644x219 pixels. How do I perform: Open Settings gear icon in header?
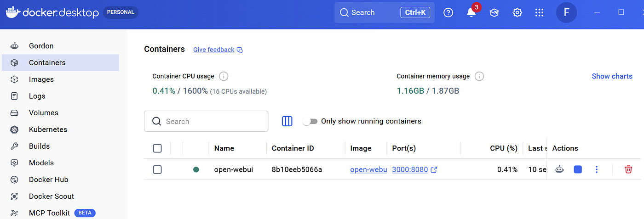point(517,13)
